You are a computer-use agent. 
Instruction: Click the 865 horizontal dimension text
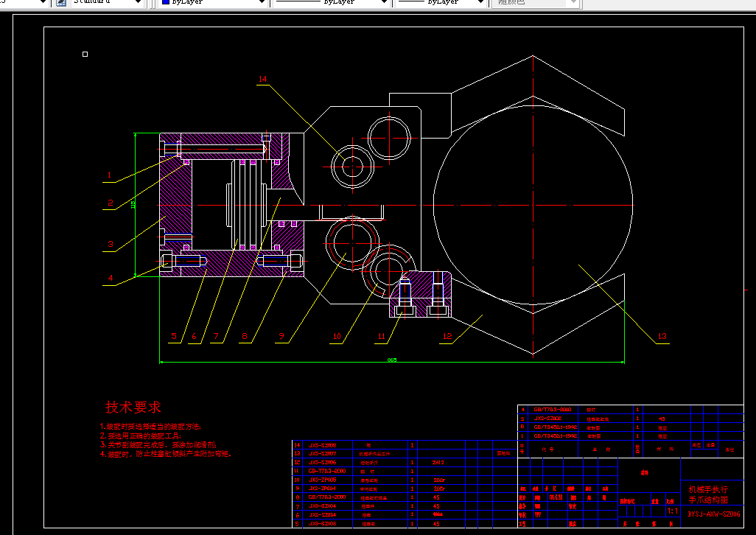(x=392, y=360)
